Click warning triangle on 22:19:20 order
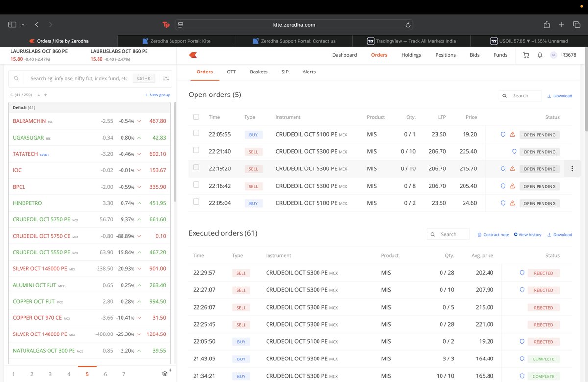Screen dimensions: 588x382 tap(512, 169)
